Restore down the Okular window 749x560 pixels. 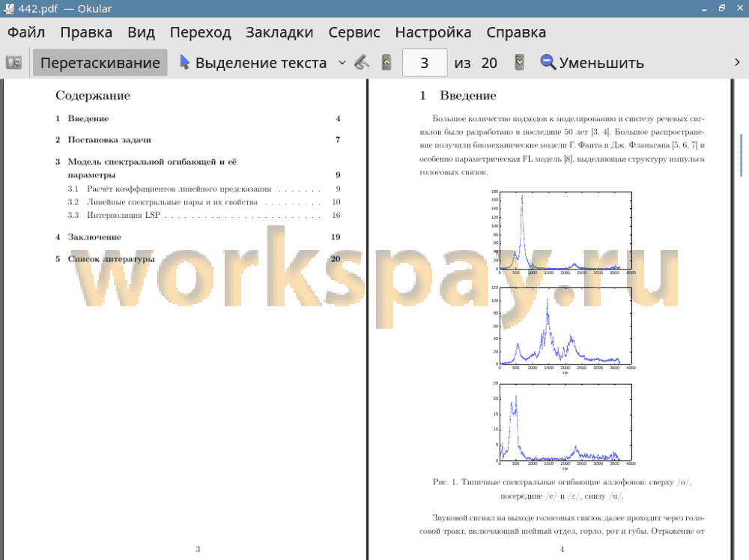click(x=722, y=8)
